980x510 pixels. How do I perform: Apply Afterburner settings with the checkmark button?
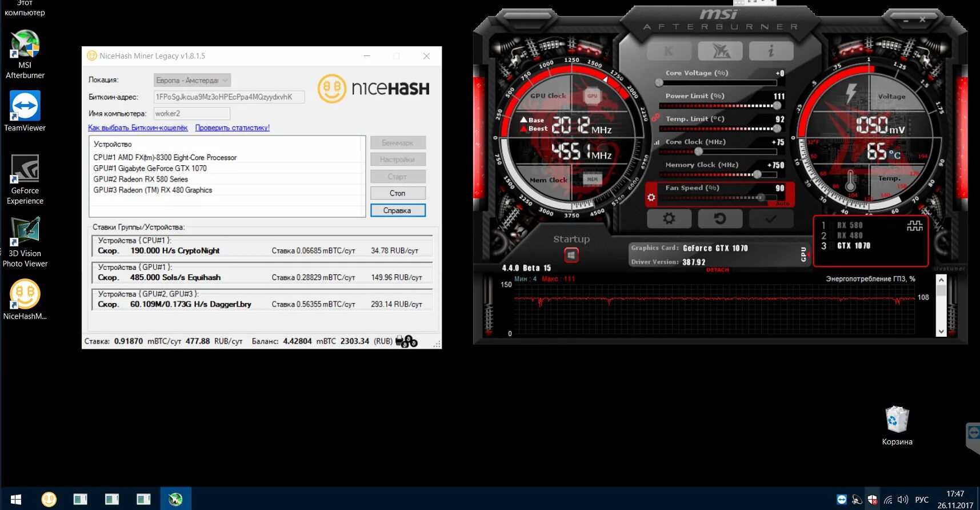click(x=771, y=218)
